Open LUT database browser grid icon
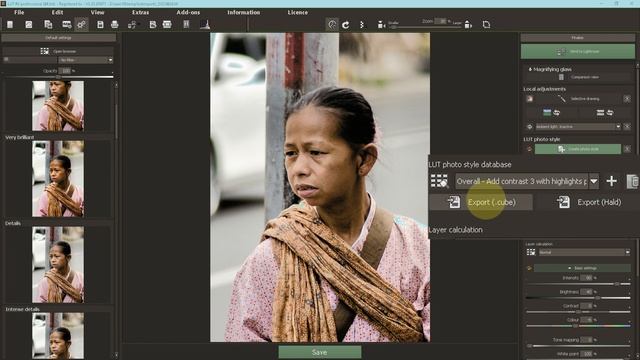Image resolution: width=640 pixels, height=360 pixels. tap(439, 181)
